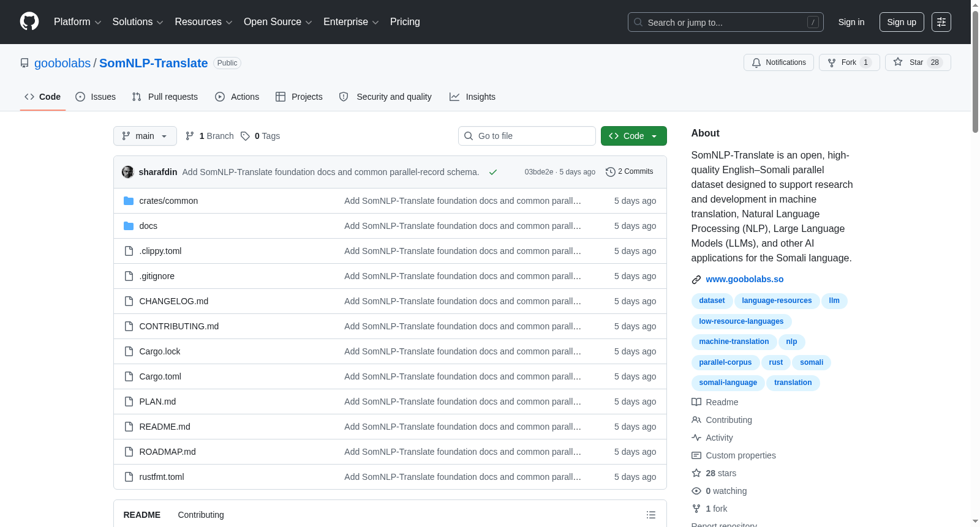Open the SomNLP-Translate repository link

154,63
